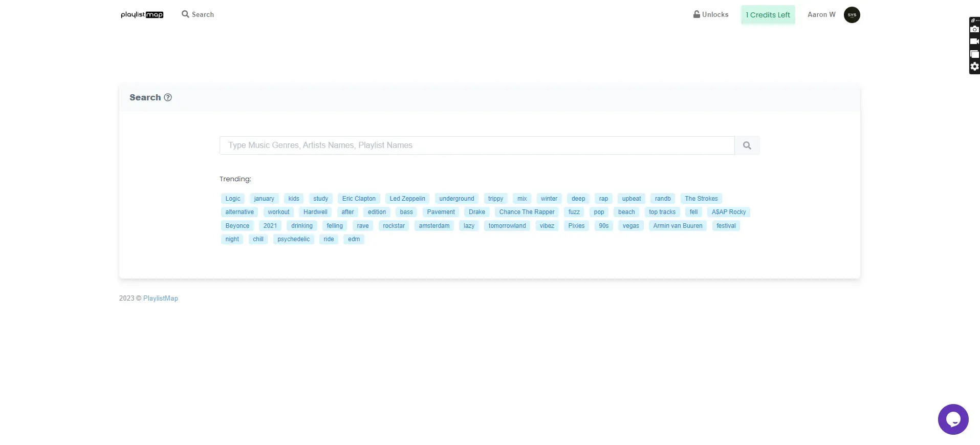The width and height of the screenshot is (980, 445).
Task: Open the Search page from the top navigation
Action: coord(198,14)
